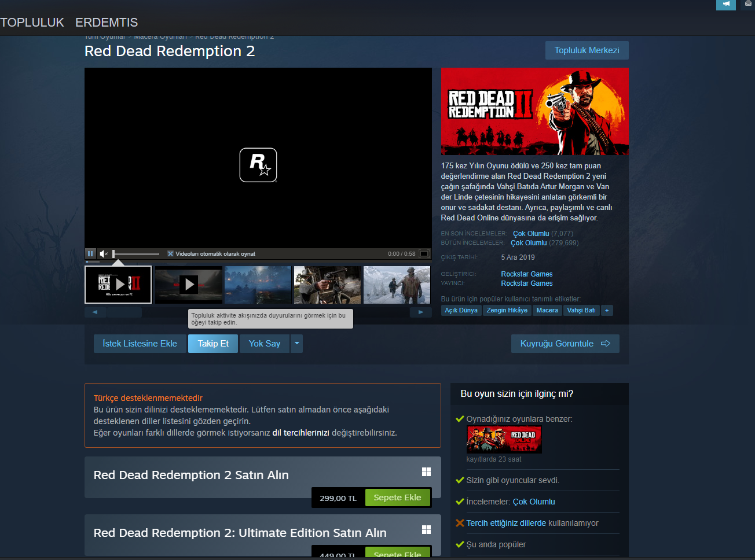Open sidebar İncelemeler Çok Olumlu link
This screenshot has height=560, width=755.
pyautogui.click(x=534, y=502)
